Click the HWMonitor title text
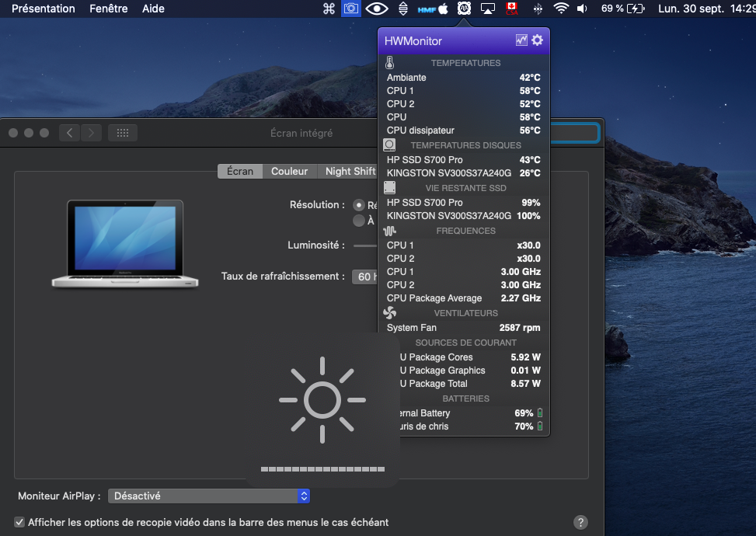This screenshot has width=756, height=536. click(413, 41)
